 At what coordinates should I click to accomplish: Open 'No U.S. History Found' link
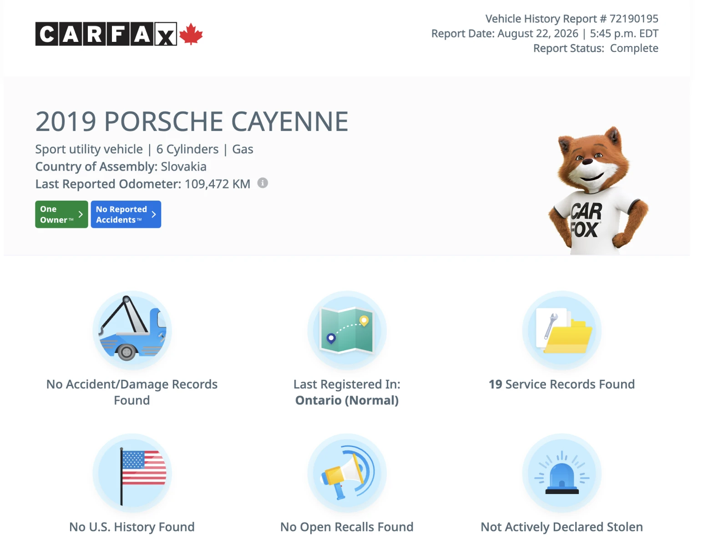[x=132, y=527]
